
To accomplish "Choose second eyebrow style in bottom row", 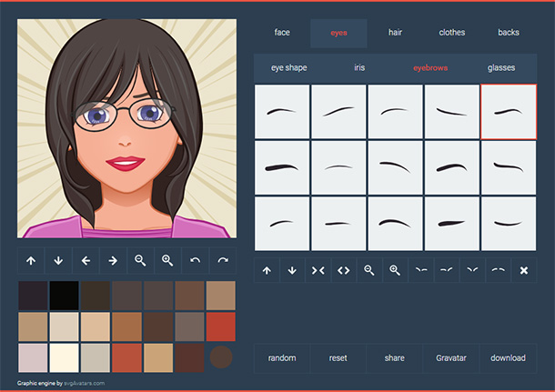I will click(x=338, y=224).
